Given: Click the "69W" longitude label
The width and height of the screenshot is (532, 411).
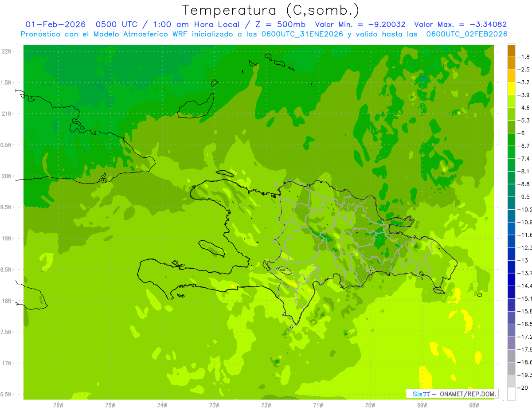Looking at the screenshot, I should pos(422,405).
